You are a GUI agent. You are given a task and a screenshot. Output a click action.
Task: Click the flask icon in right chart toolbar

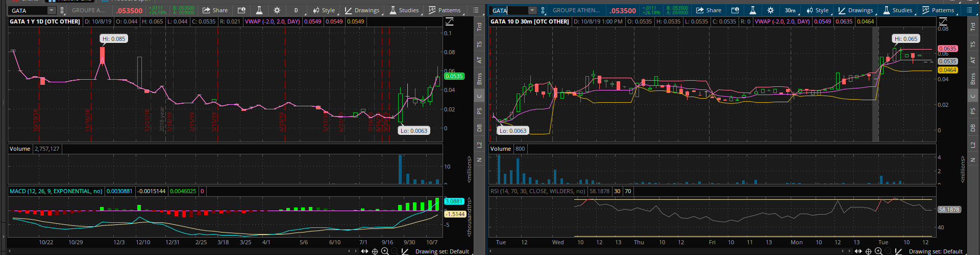(752, 10)
